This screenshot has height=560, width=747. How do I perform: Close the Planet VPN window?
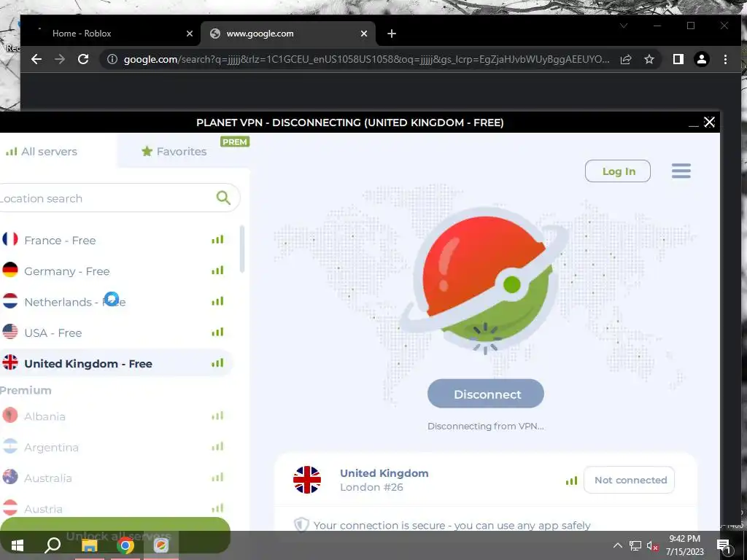[x=709, y=122]
